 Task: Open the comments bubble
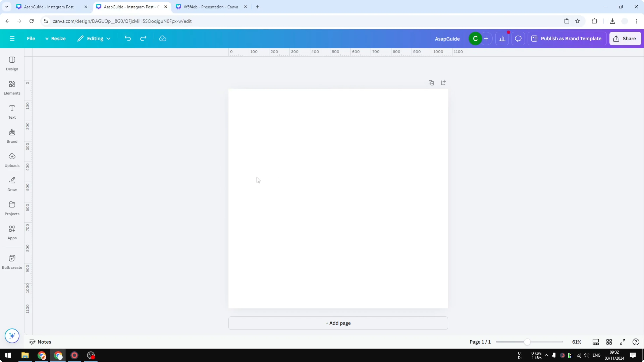[518, 38]
